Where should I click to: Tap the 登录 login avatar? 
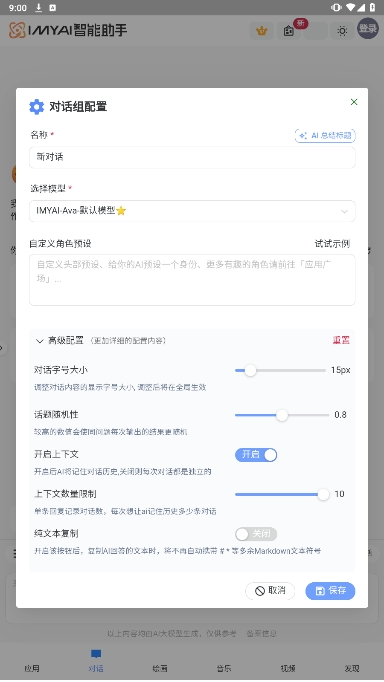tap(367, 29)
